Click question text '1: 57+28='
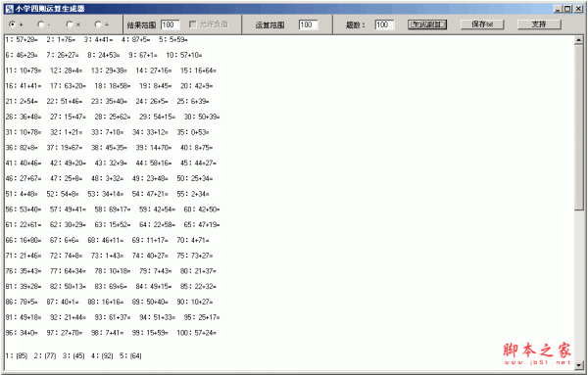This screenshot has width=588, height=375. 22,40
